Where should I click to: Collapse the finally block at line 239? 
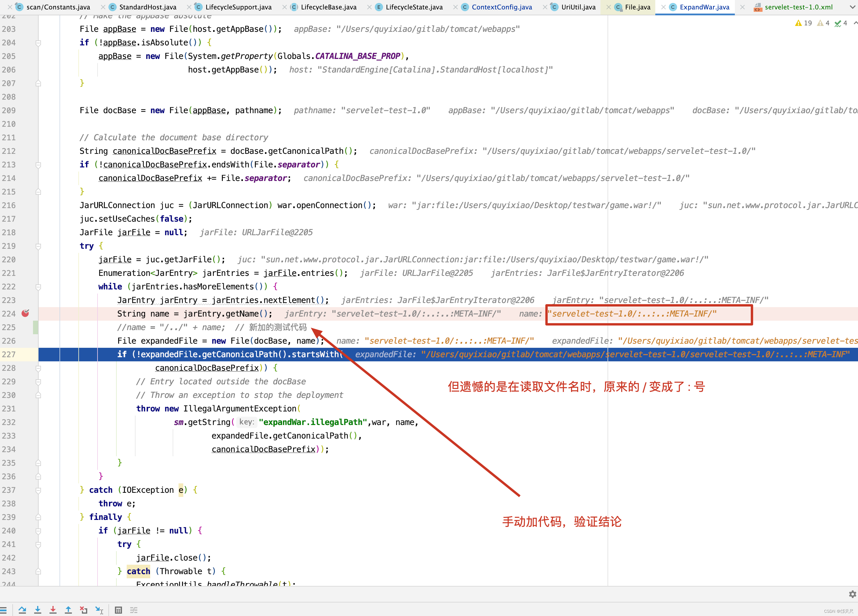click(x=38, y=517)
